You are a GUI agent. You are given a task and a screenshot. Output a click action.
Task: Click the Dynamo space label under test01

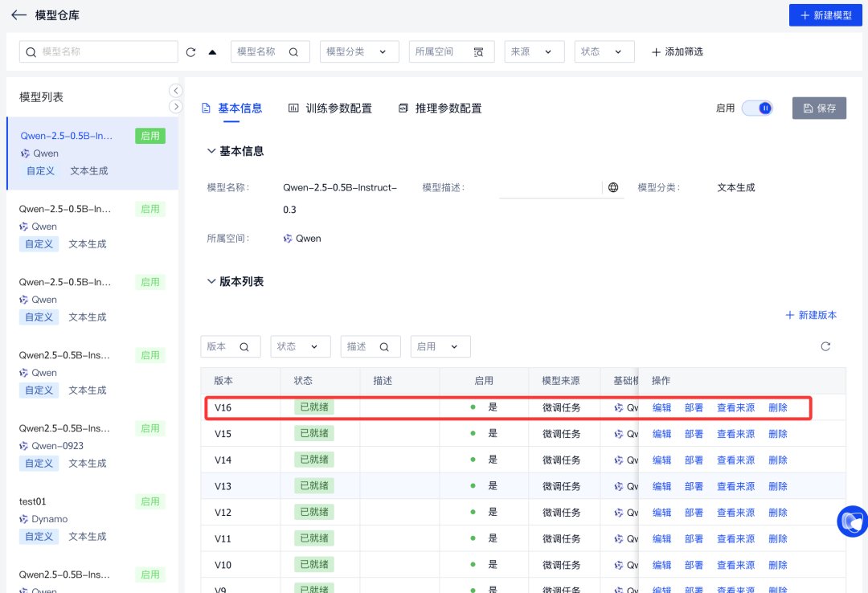pos(50,519)
